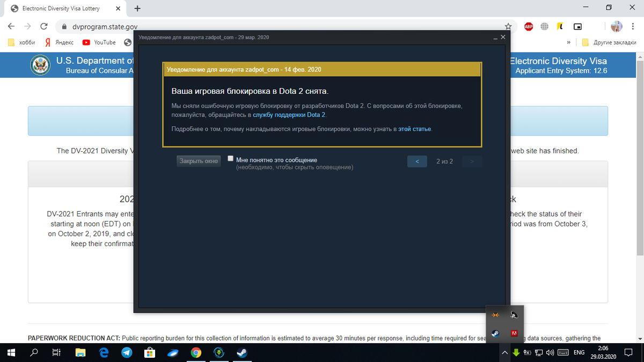Open the хобби bookmarks folder
Screen dimensions: 644x362
[21, 42]
